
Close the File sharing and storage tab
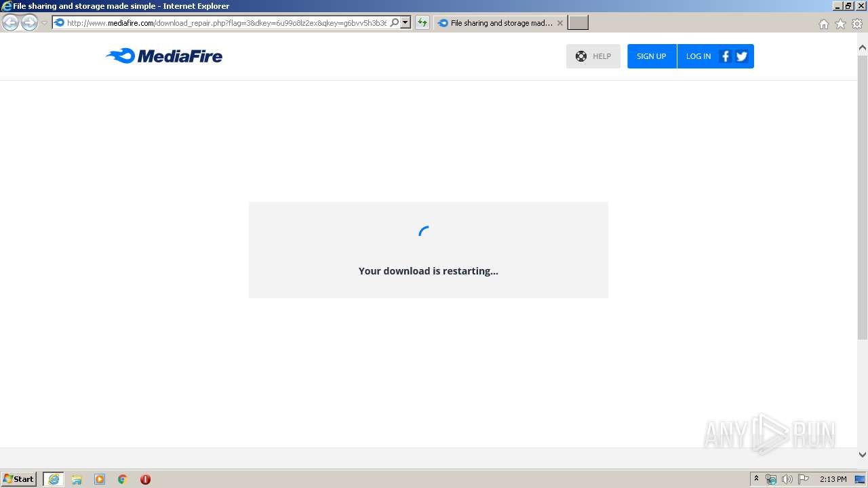point(560,23)
